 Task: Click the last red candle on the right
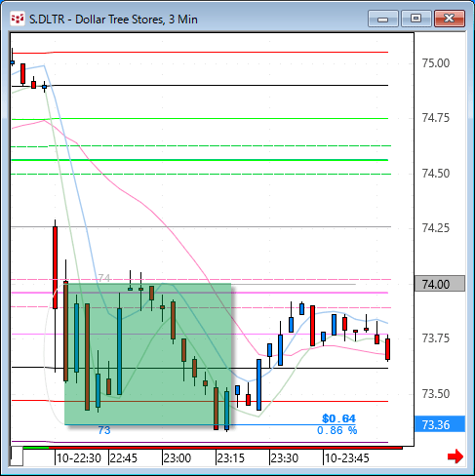pos(387,349)
